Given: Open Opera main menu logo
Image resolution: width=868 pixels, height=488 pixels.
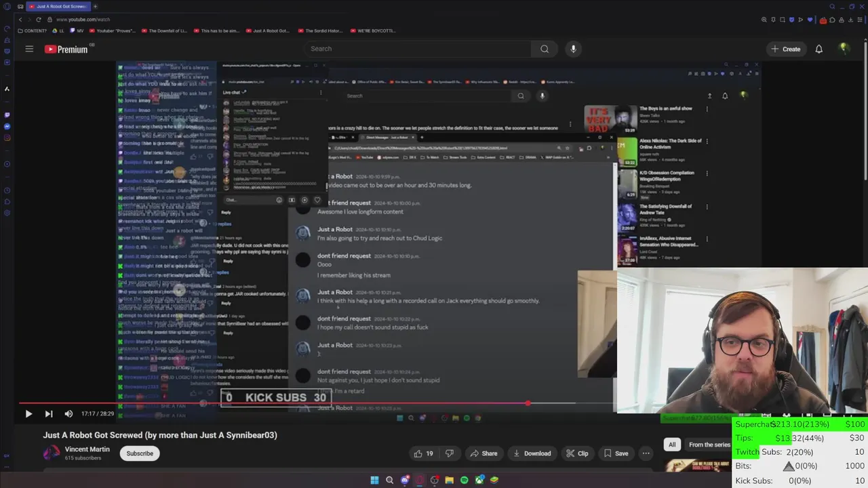Looking at the screenshot, I should click(7, 6).
